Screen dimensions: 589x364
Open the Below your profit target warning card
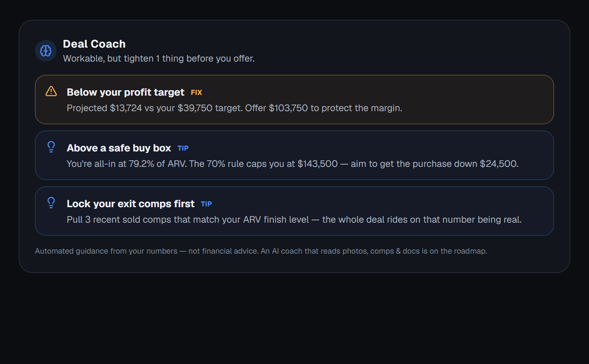click(294, 100)
